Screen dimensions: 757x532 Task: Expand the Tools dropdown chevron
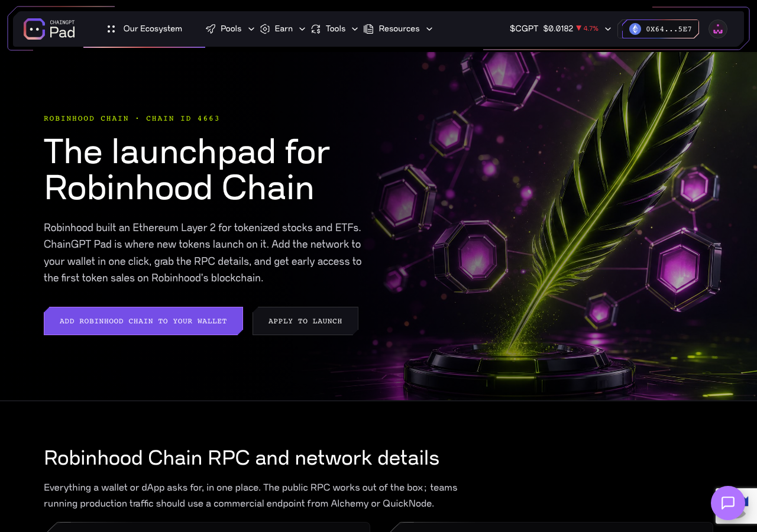coord(355,29)
